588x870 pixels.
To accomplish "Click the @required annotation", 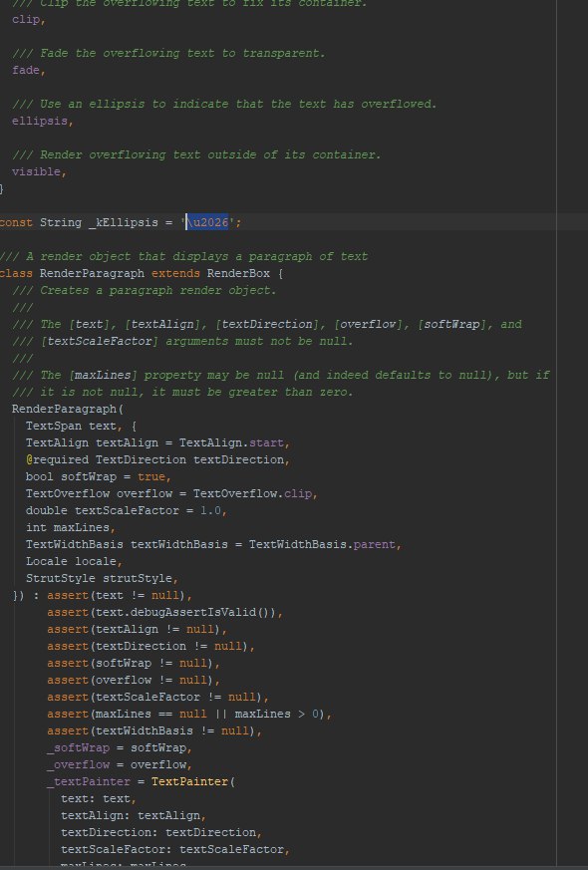I will coord(57,460).
